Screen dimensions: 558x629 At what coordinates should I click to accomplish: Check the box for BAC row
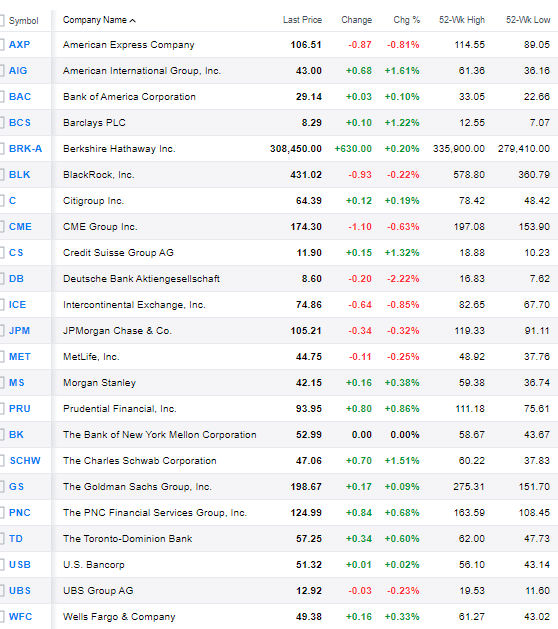(2, 97)
